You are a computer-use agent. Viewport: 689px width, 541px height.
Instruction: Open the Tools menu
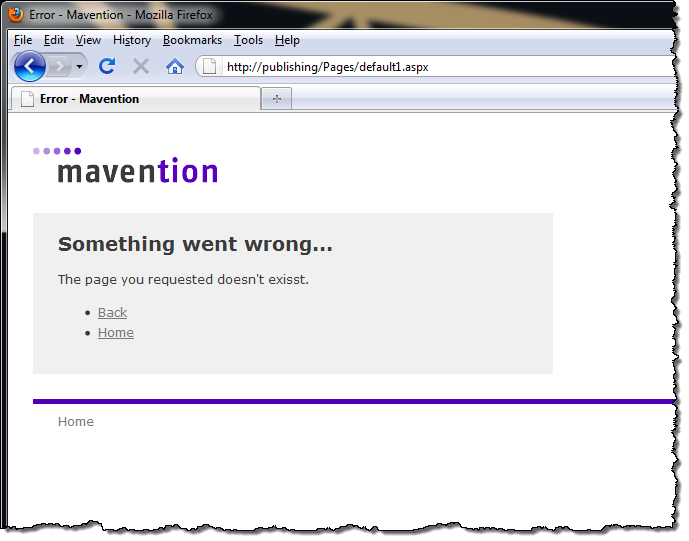pos(248,40)
